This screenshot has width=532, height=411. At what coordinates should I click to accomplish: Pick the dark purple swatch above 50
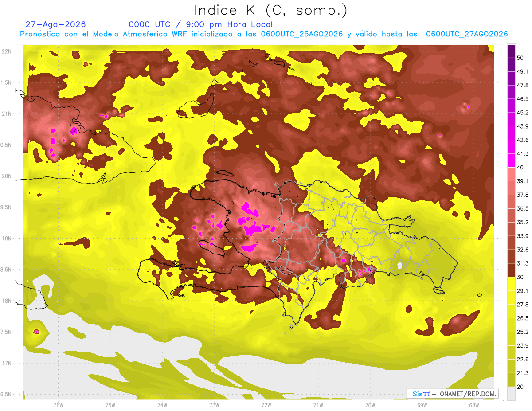point(511,51)
